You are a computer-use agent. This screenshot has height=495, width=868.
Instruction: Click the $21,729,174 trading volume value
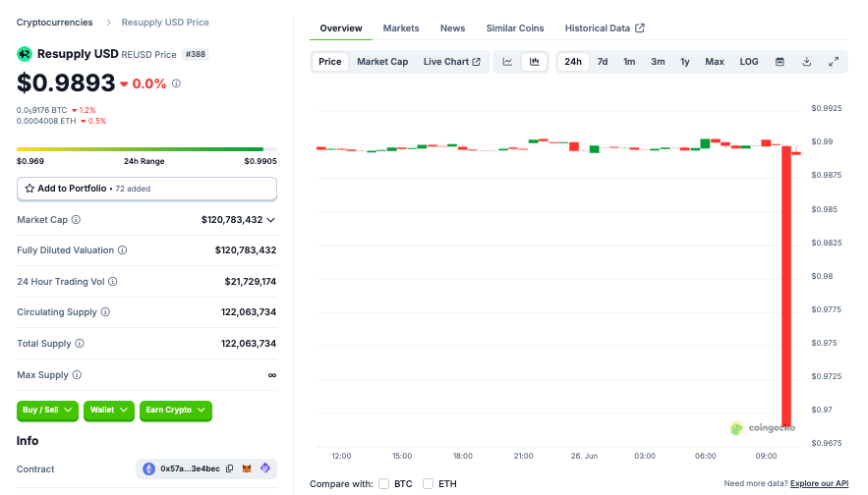(x=251, y=282)
